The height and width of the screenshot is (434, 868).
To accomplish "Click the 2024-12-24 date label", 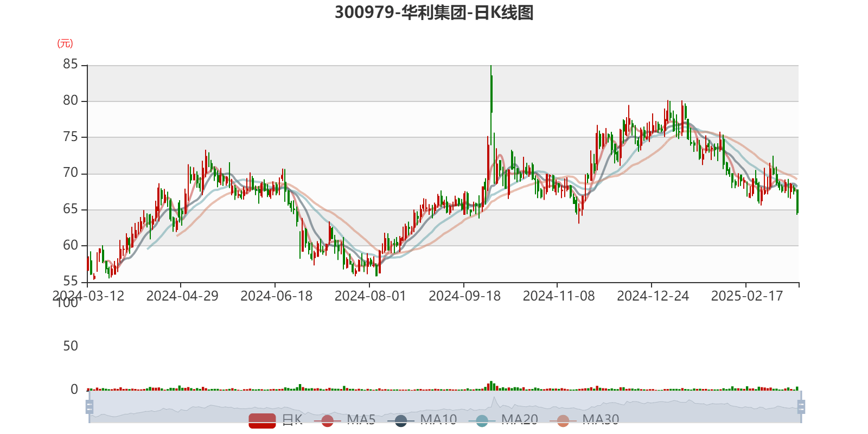I will click(x=653, y=296).
